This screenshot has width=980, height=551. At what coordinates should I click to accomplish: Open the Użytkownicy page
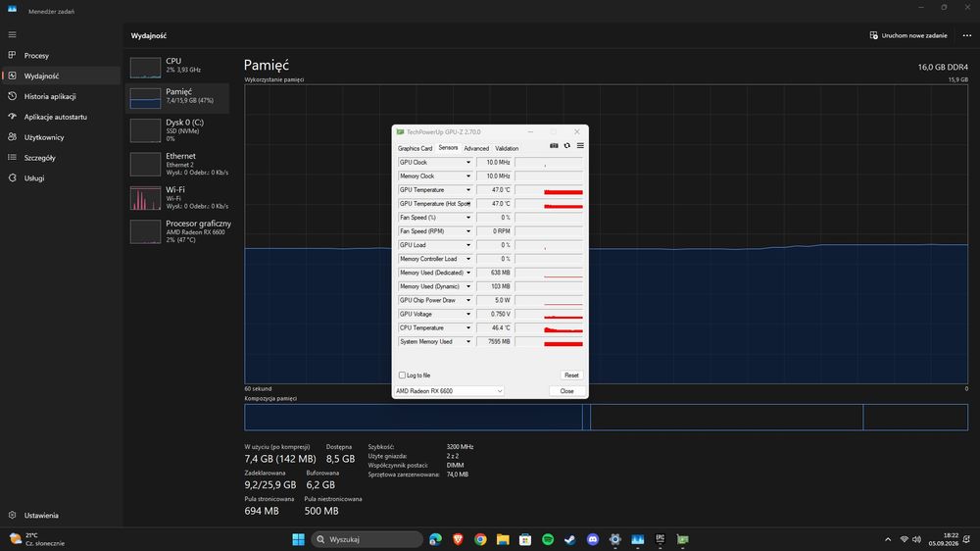61,137
